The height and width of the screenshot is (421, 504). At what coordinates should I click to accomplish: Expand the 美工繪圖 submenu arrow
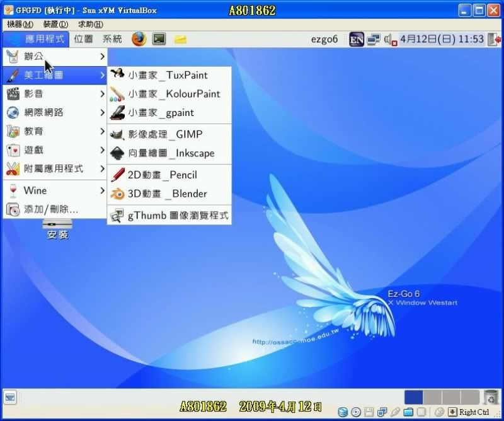tap(102, 75)
